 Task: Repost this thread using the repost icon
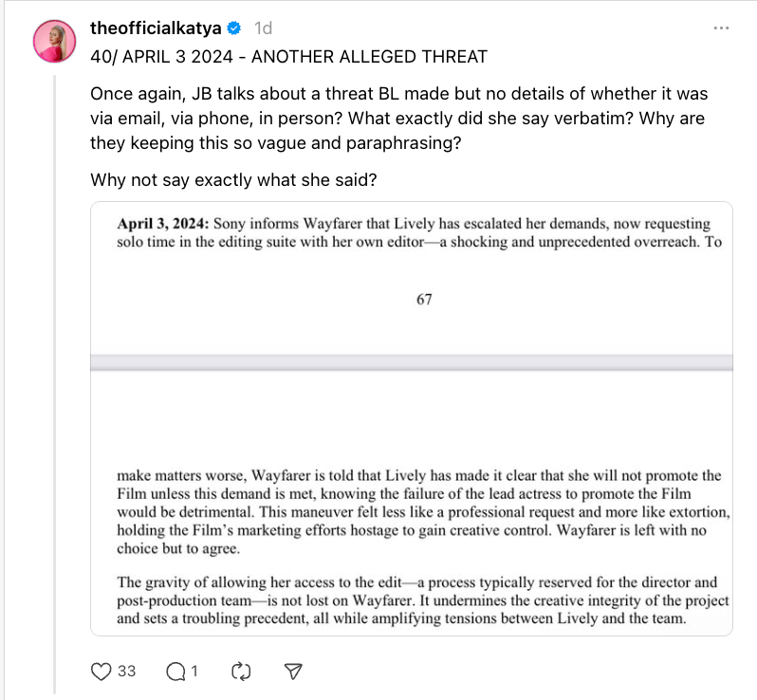coord(241,672)
